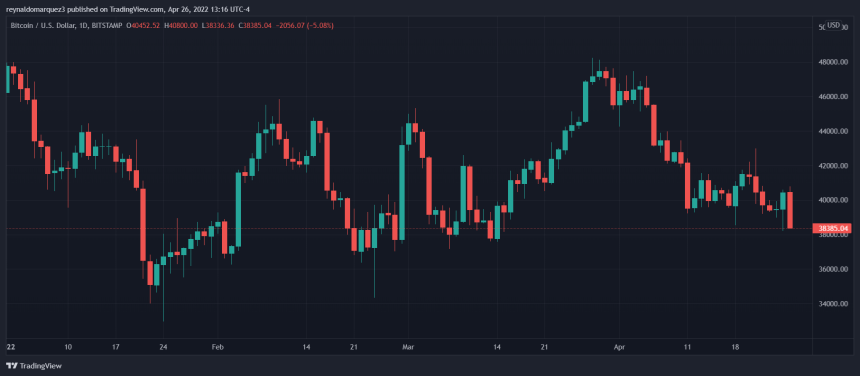Screen dimensions: 860x376
Task: Click the USD currency button on price axis
Action: pos(834,25)
